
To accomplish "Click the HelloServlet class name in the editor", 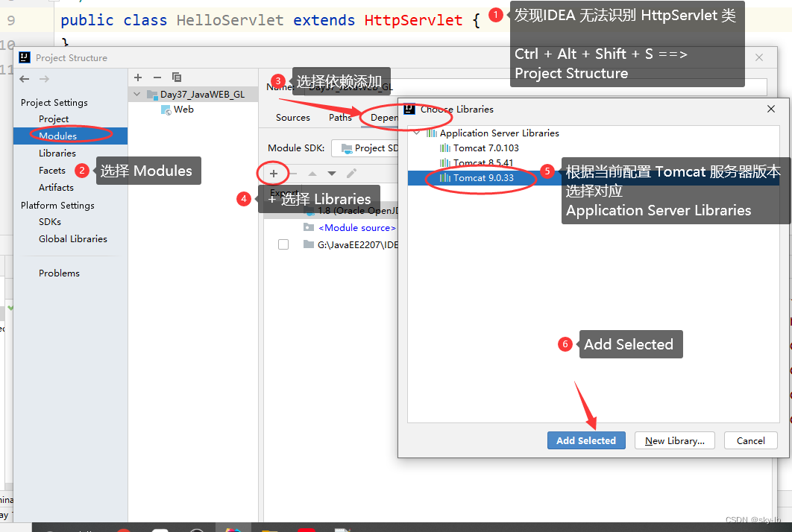I will click(x=230, y=20).
